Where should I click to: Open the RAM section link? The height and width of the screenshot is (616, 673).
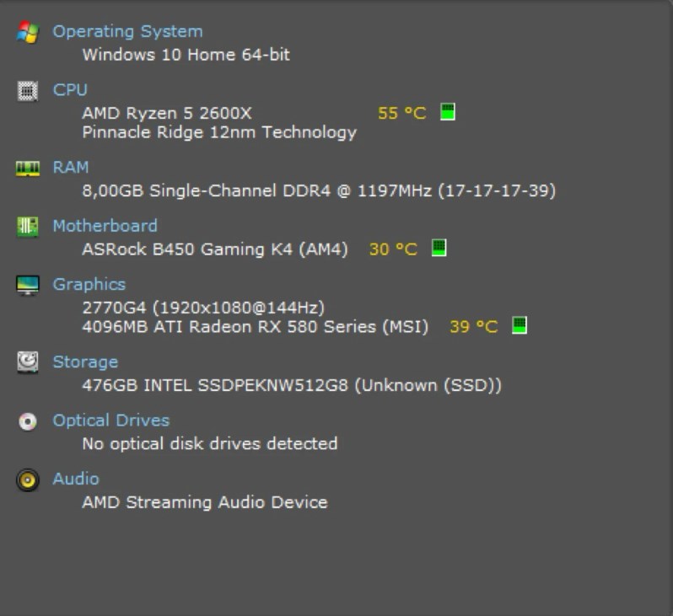[71, 168]
